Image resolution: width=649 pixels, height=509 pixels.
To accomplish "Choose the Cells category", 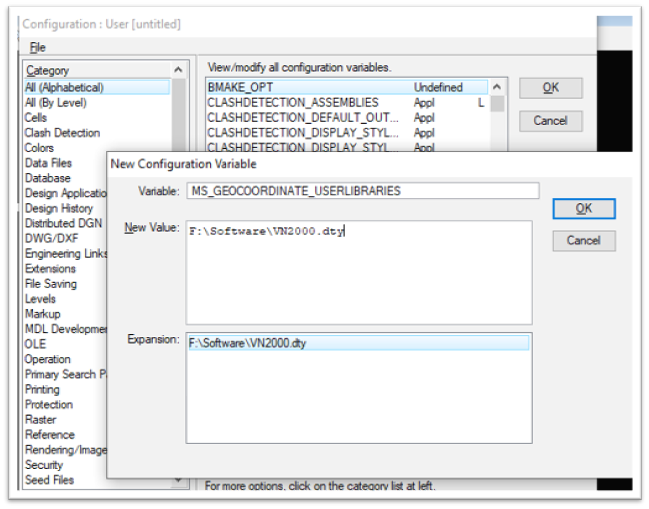I will pyautogui.click(x=36, y=117).
